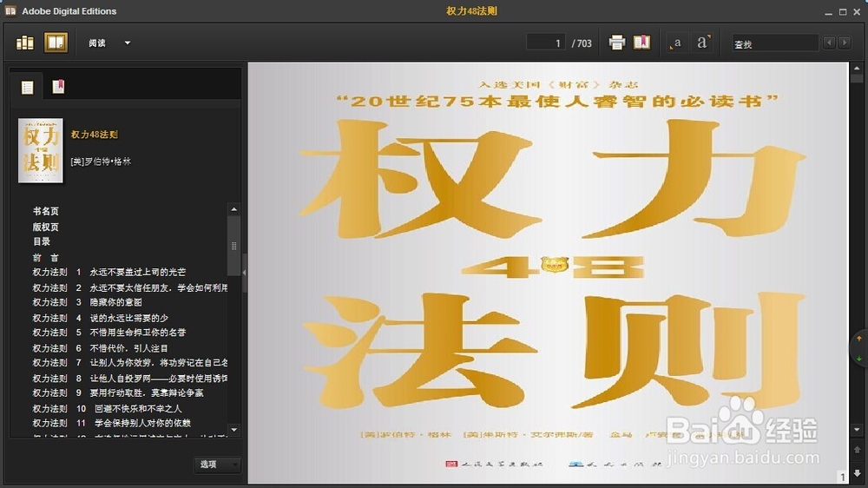This screenshot has width=868, height=488.
Task: Maximize the Adobe Digital Editions window
Action: pos(843,11)
